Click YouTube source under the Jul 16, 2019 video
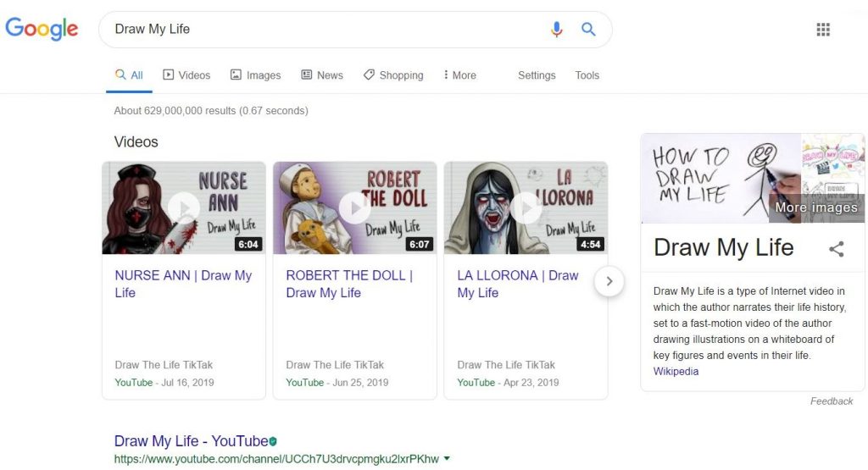Viewport: 868px width, 470px height. point(133,383)
